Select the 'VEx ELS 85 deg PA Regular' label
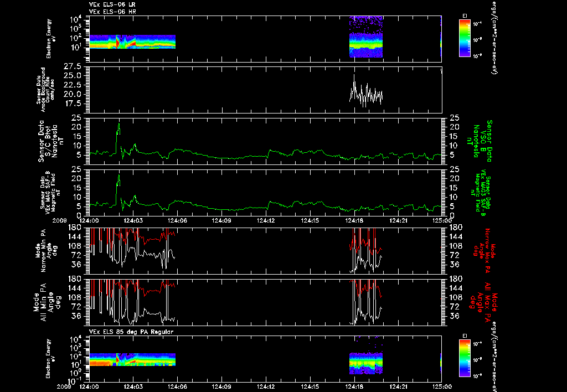 (x=131, y=332)
